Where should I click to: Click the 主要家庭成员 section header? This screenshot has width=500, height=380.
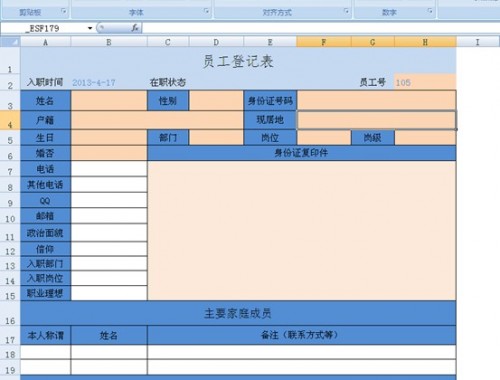point(238,313)
